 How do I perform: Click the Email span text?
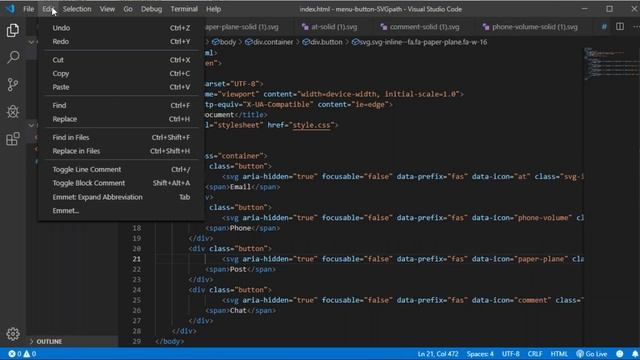[x=240, y=187]
